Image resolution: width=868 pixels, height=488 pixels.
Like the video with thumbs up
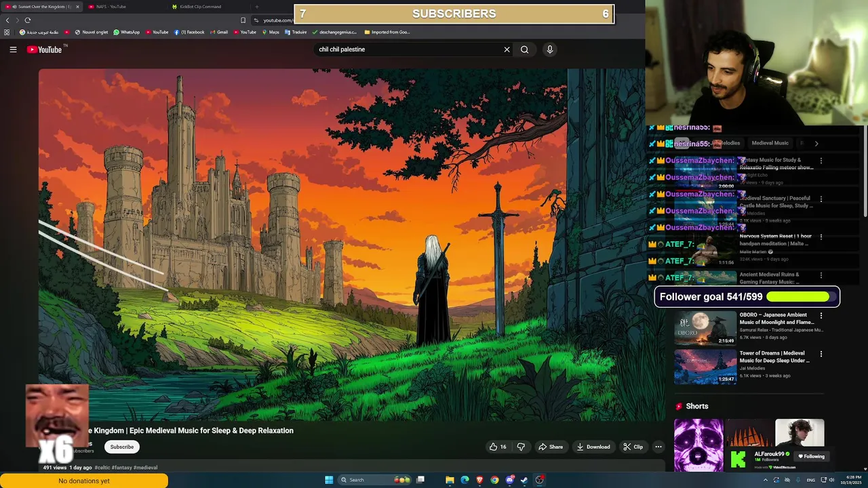pos(498,447)
